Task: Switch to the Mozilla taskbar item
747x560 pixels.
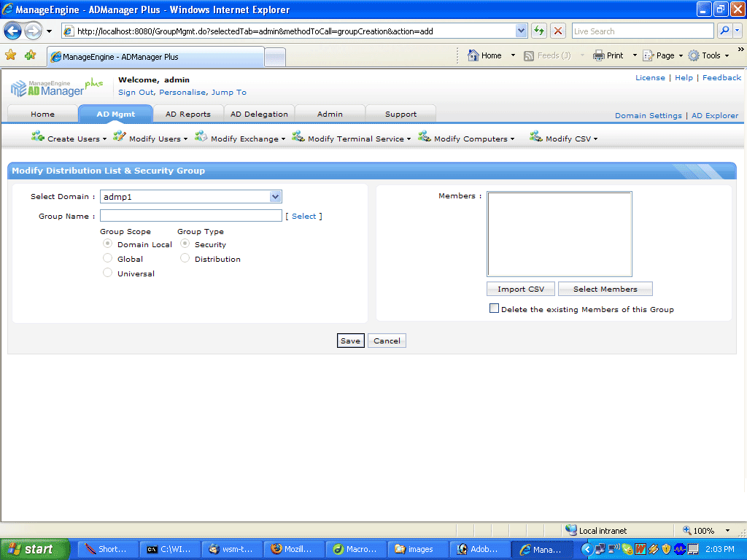Action: 295,549
